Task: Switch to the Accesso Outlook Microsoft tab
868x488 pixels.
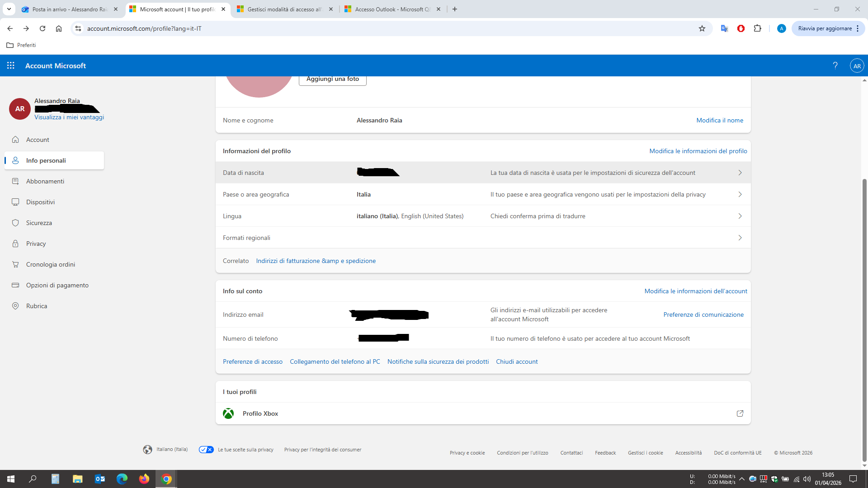Action: (393, 9)
